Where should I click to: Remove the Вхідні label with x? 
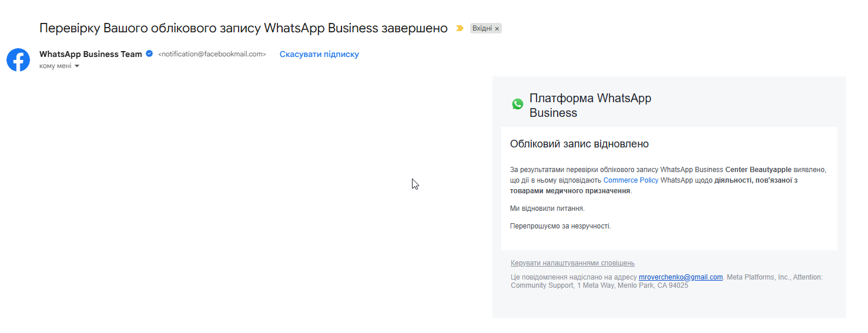coord(497,29)
